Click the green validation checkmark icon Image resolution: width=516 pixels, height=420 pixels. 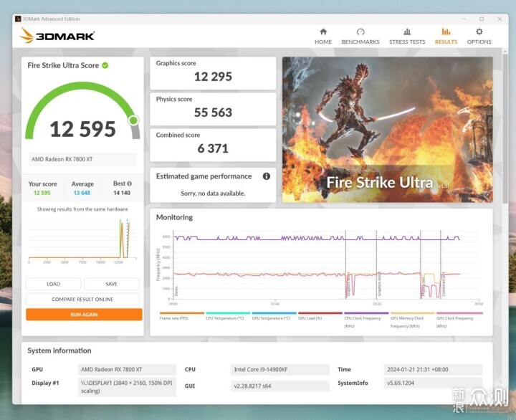[x=105, y=65]
